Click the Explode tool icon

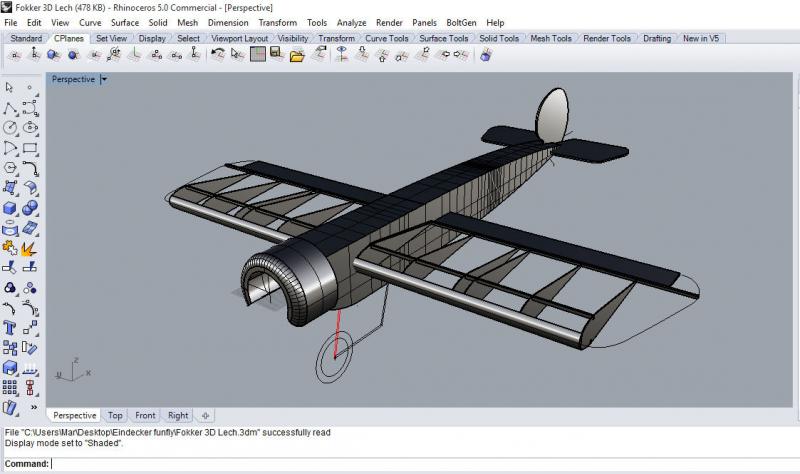pyautogui.click(x=30, y=248)
